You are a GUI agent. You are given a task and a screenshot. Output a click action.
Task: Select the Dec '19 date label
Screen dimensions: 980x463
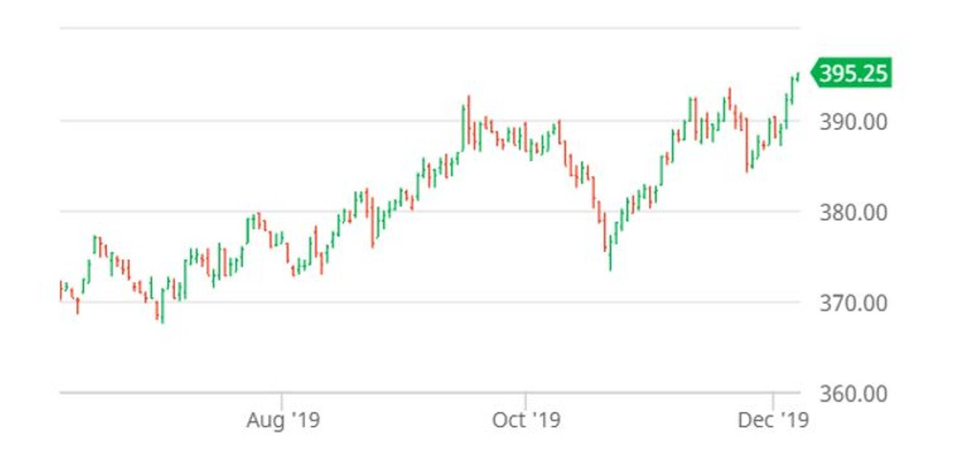tap(773, 420)
